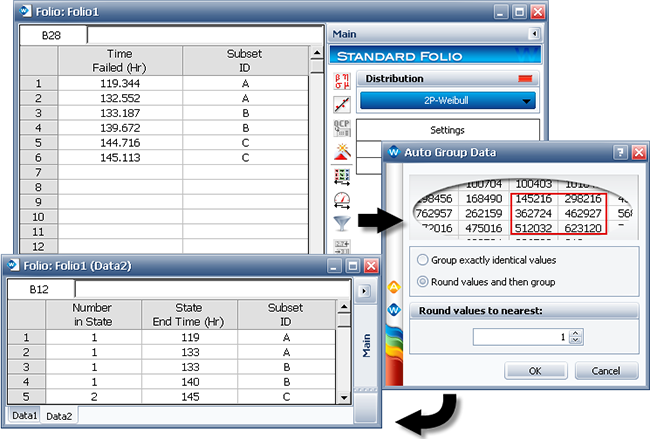Expand the Data2 Main panel with right arrow
The height and width of the screenshot is (439, 650).
(364, 291)
